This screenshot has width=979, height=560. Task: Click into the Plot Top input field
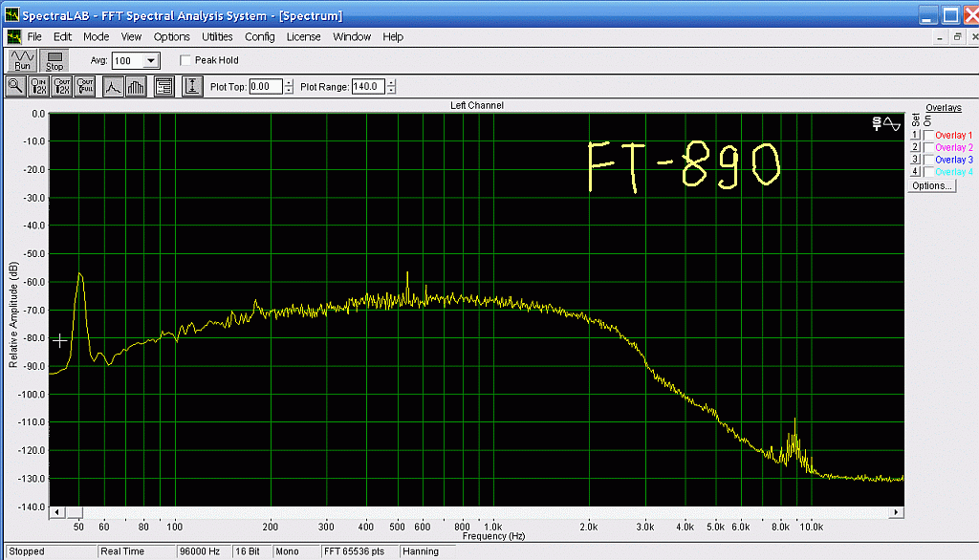266,87
